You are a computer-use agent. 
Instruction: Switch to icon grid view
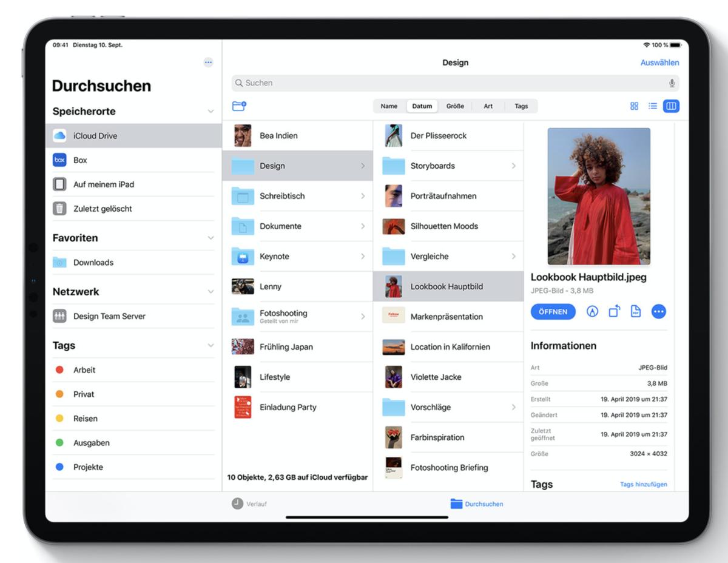point(634,106)
